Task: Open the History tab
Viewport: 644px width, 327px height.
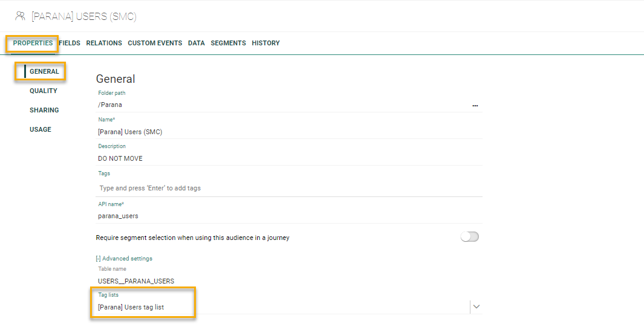Action: pyautogui.click(x=265, y=43)
